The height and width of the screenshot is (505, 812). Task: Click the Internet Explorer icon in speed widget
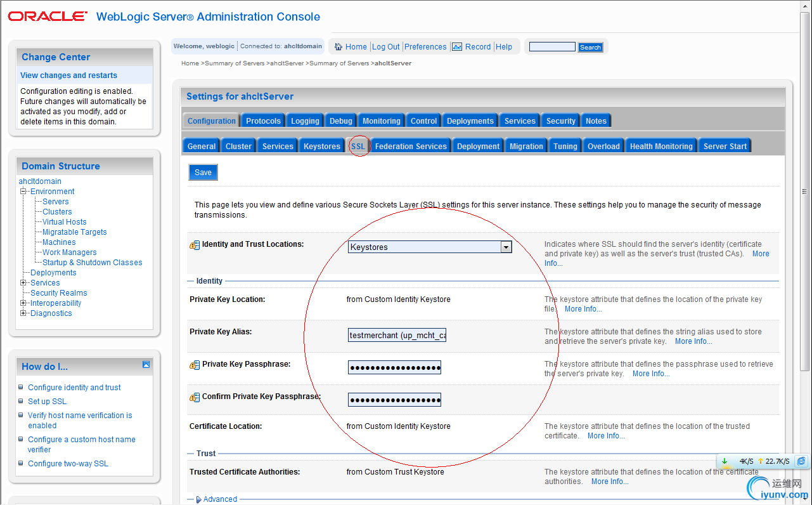click(x=801, y=461)
